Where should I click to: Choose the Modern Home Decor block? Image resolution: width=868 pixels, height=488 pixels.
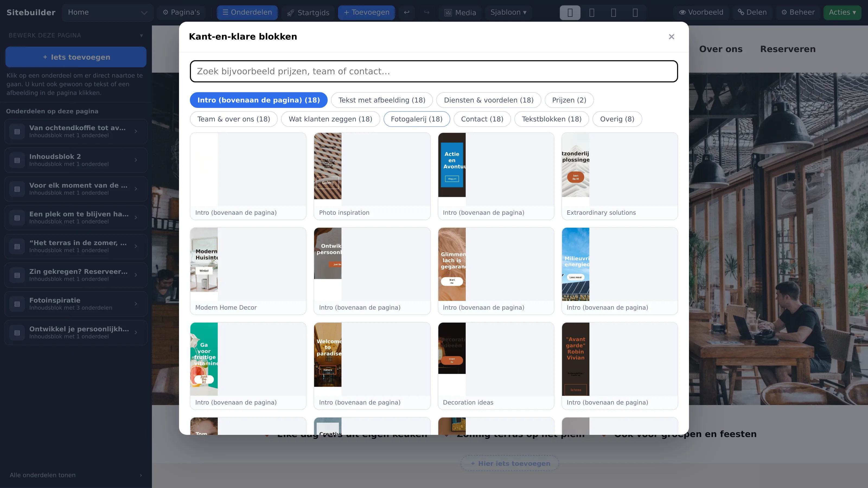(248, 271)
